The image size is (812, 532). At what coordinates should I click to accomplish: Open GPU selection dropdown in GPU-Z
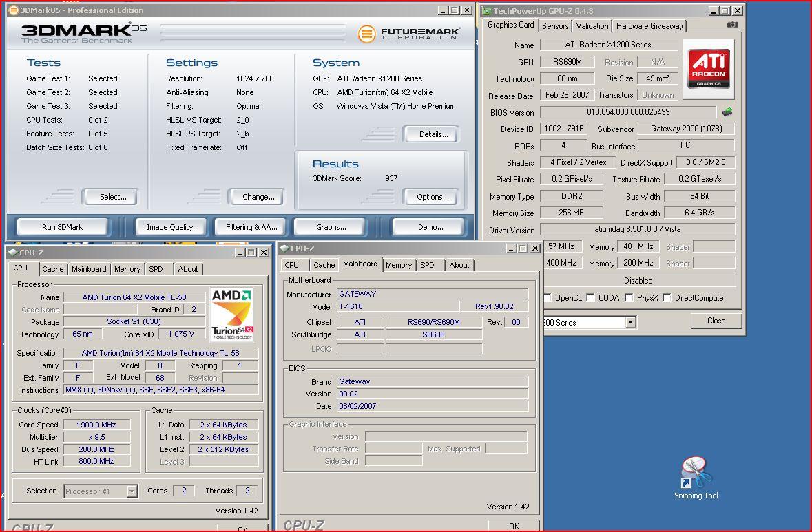click(x=630, y=322)
